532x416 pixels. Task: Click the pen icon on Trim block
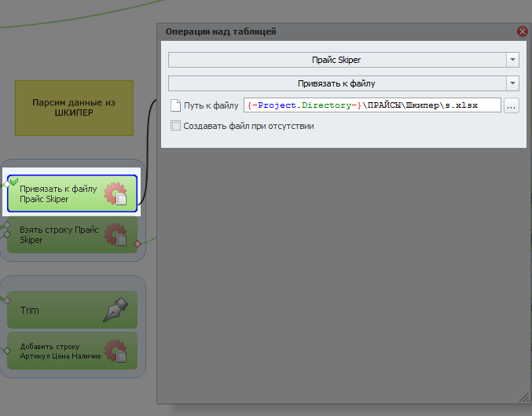pos(116,310)
